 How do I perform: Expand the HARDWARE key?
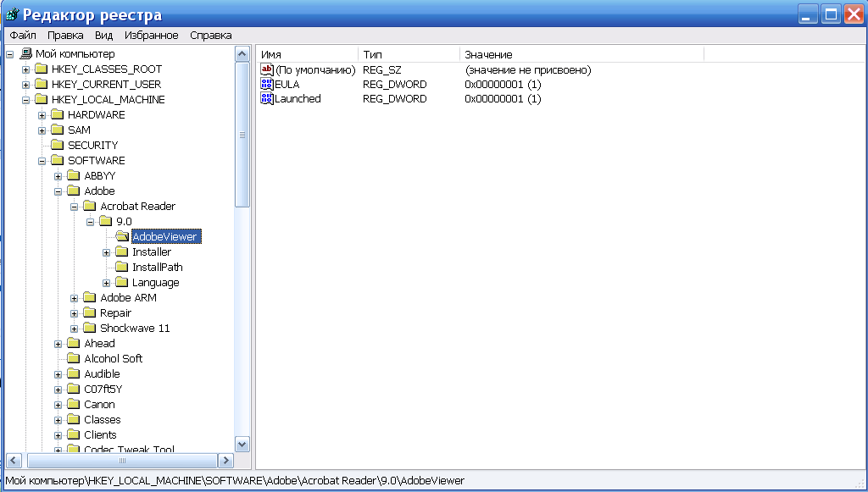pyautogui.click(x=42, y=115)
